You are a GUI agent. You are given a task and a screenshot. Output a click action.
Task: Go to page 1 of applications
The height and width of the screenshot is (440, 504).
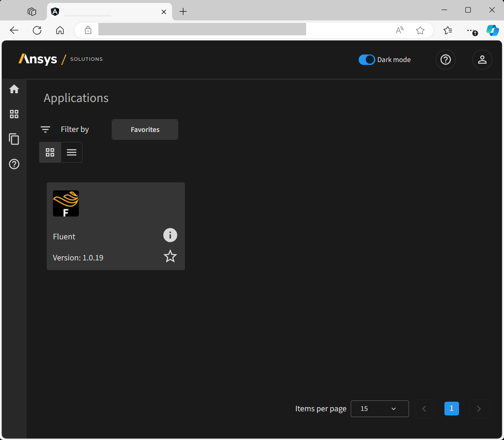[452, 408]
